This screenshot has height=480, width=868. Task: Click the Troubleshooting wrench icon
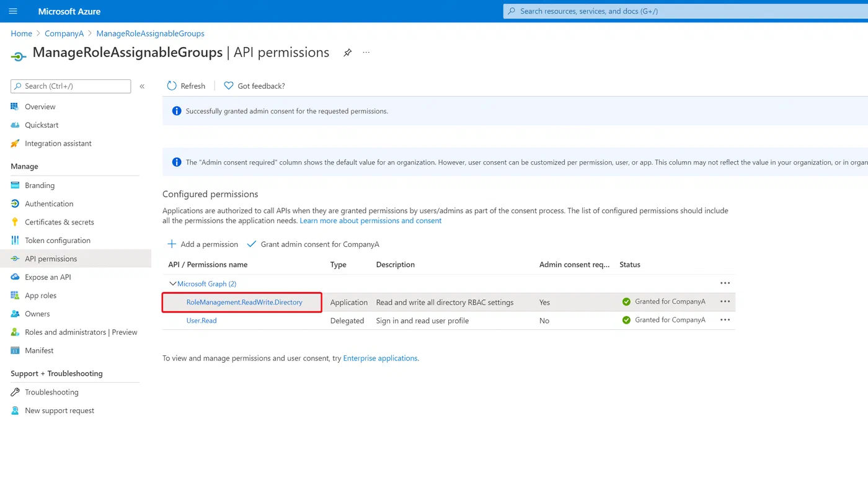click(x=15, y=392)
